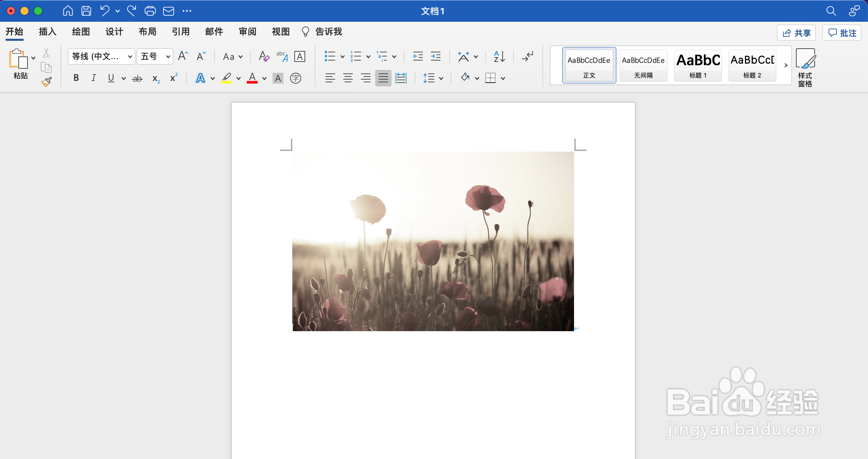Apply superscript formatting
This screenshot has width=868, height=459.
(x=174, y=78)
